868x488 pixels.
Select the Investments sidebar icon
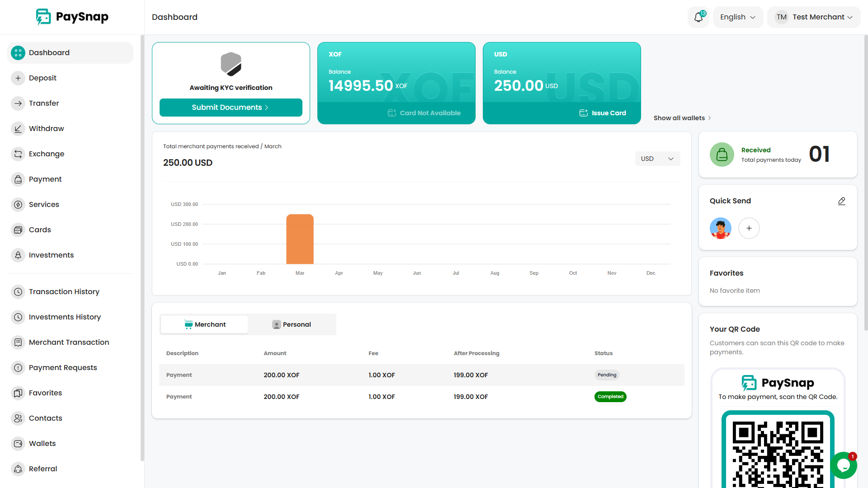pyautogui.click(x=18, y=255)
